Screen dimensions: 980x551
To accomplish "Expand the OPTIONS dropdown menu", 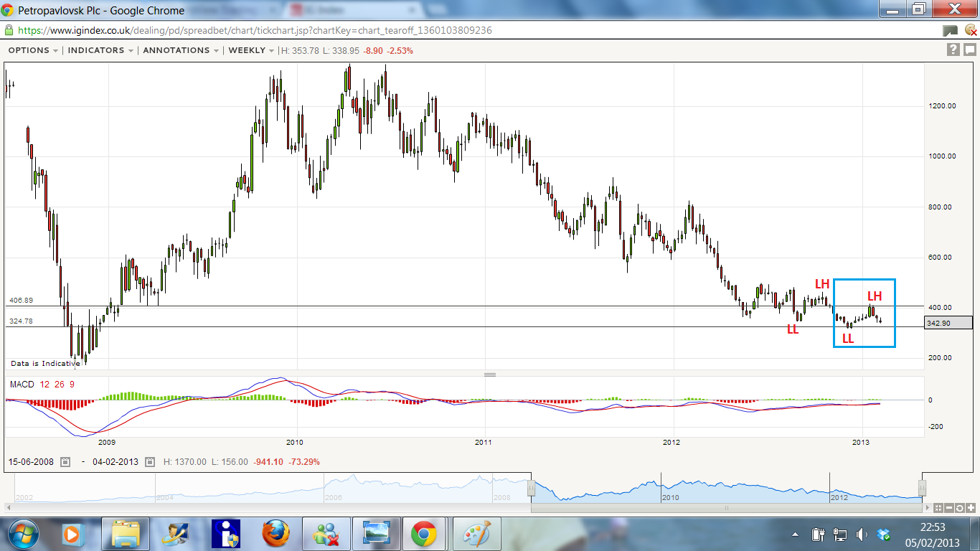I will 33,50.
